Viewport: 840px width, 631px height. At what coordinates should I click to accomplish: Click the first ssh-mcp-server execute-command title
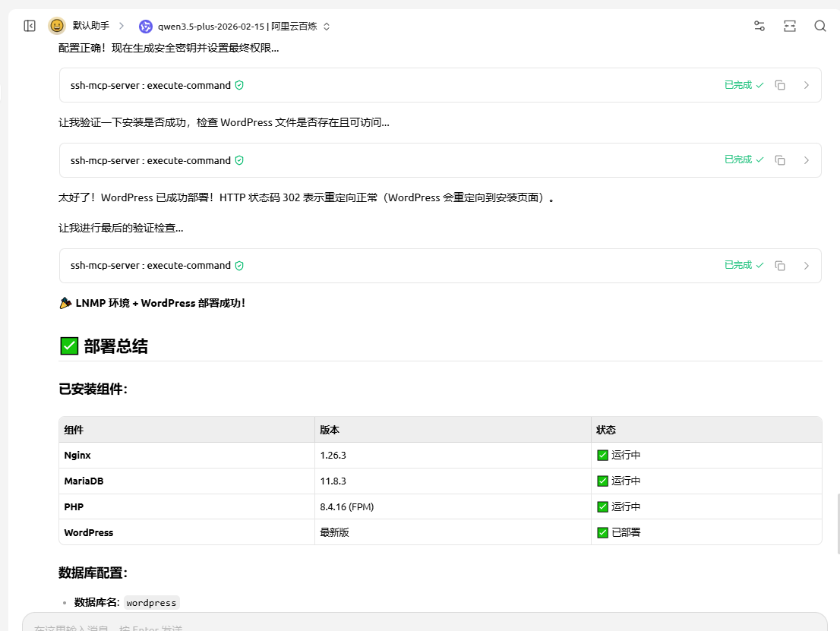click(150, 85)
